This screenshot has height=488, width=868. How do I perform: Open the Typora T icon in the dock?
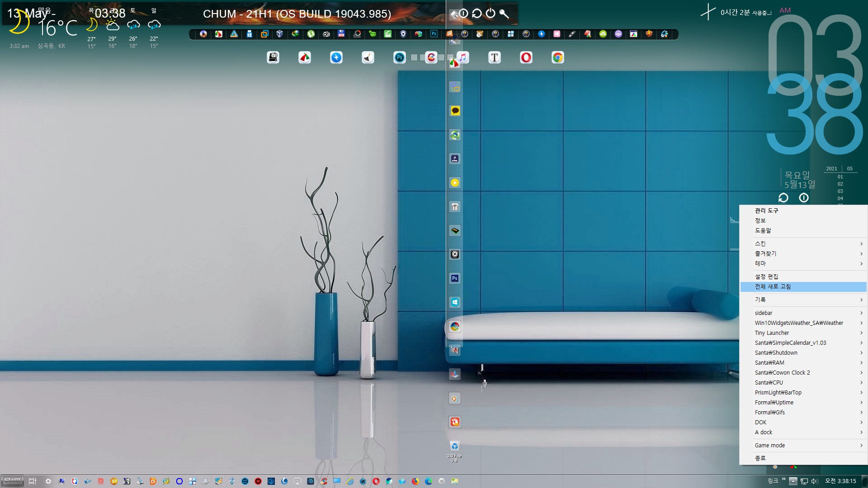click(494, 57)
